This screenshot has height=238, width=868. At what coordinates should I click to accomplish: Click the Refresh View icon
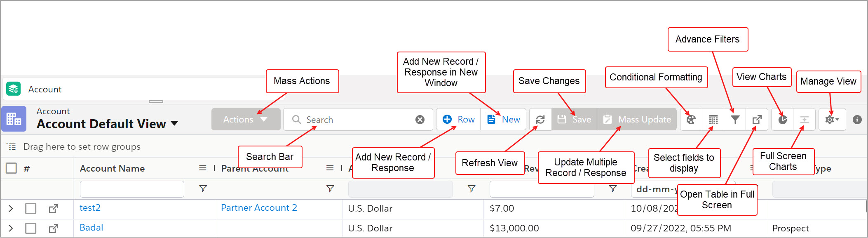(x=540, y=120)
